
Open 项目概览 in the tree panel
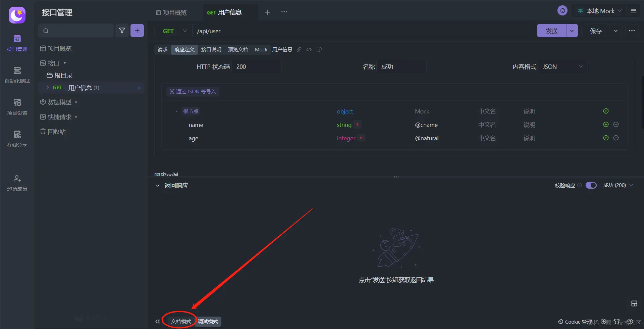pyautogui.click(x=56, y=49)
